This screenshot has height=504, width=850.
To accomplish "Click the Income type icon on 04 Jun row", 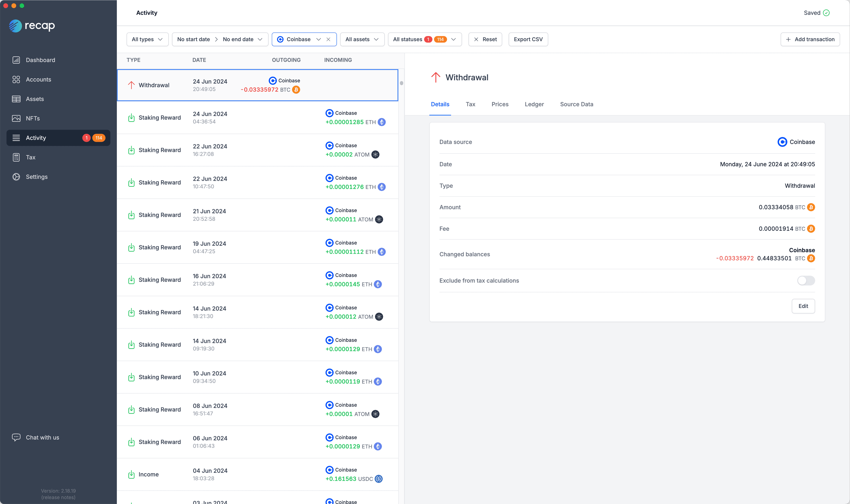I will pyautogui.click(x=131, y=474).
